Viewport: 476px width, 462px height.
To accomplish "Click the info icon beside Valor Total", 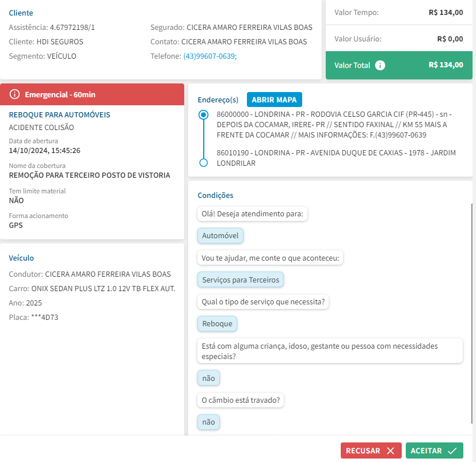I will (380, 65).
